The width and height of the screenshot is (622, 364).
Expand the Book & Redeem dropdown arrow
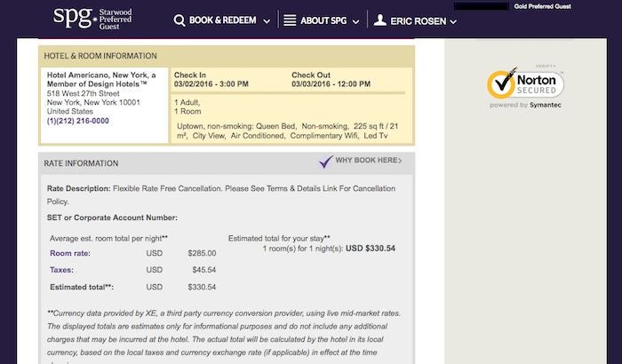point(267,21)
